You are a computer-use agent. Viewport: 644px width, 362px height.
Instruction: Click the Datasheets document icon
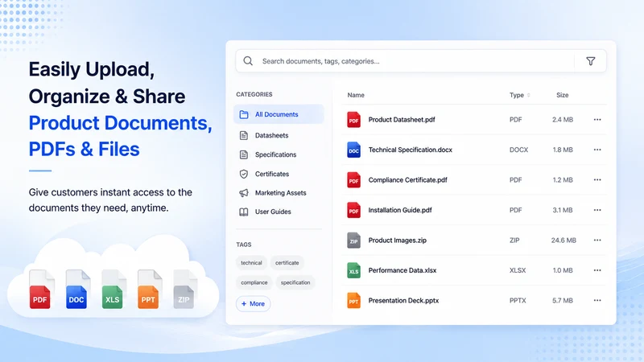244,135
